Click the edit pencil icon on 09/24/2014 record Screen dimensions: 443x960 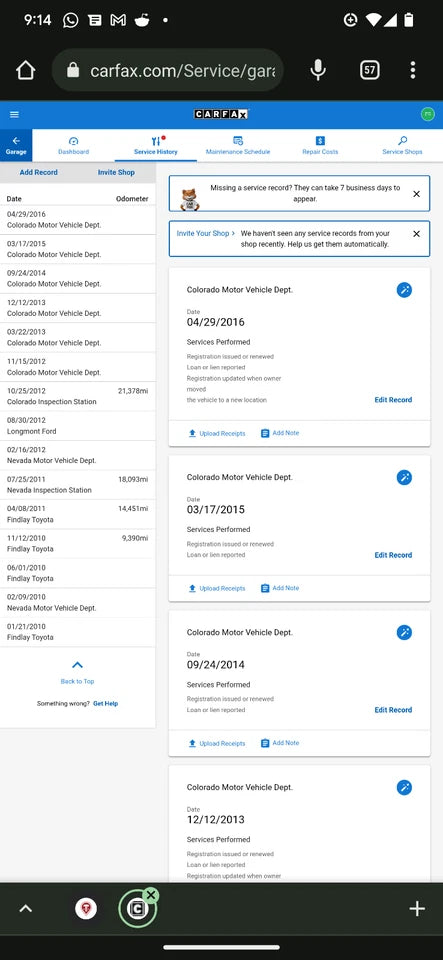[404, 632]
